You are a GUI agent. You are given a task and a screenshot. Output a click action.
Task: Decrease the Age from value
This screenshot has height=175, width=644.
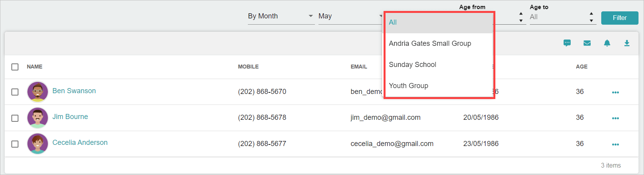tap(521, 20)
